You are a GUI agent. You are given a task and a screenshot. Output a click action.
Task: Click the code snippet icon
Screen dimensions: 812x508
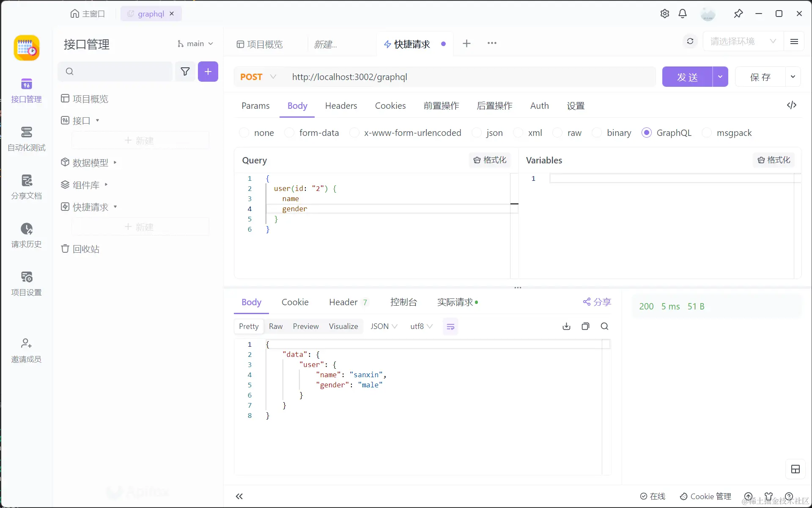point(792,105)
